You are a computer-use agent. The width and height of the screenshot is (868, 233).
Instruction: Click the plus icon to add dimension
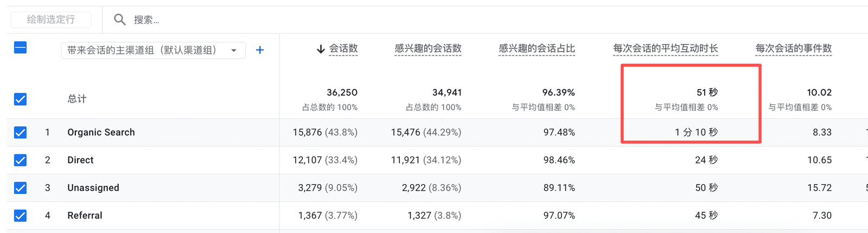tap(260, 50)
